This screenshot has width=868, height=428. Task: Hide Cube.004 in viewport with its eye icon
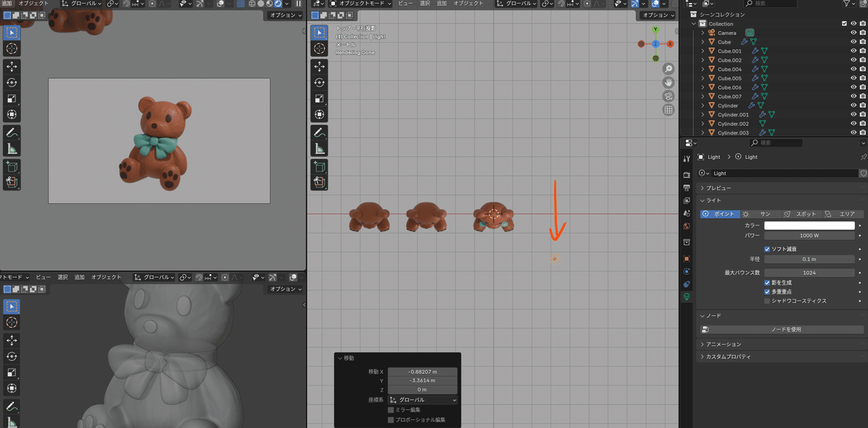point(854,69)
